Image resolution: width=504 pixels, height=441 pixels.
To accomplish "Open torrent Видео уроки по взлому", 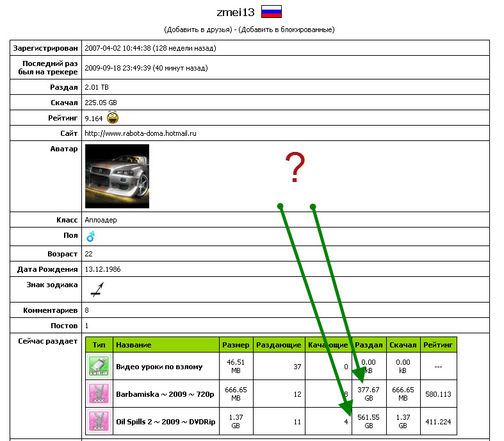I will [x=159, y=367].
